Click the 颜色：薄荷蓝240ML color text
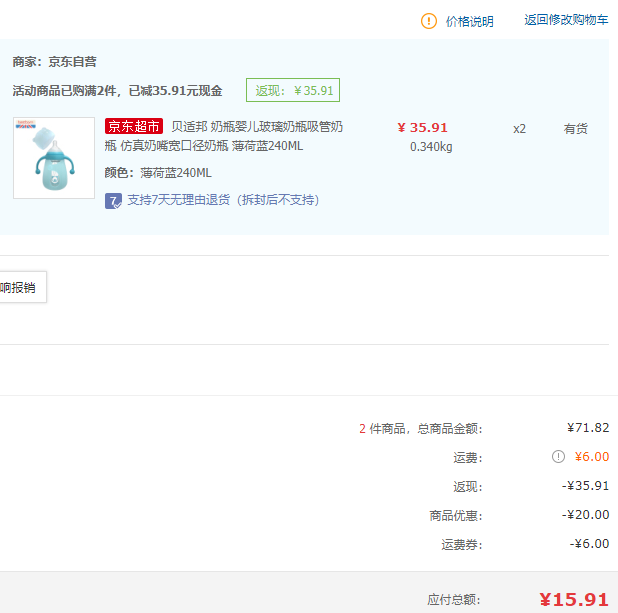This screenshot has width=618, height=613. tap(158, 173)
